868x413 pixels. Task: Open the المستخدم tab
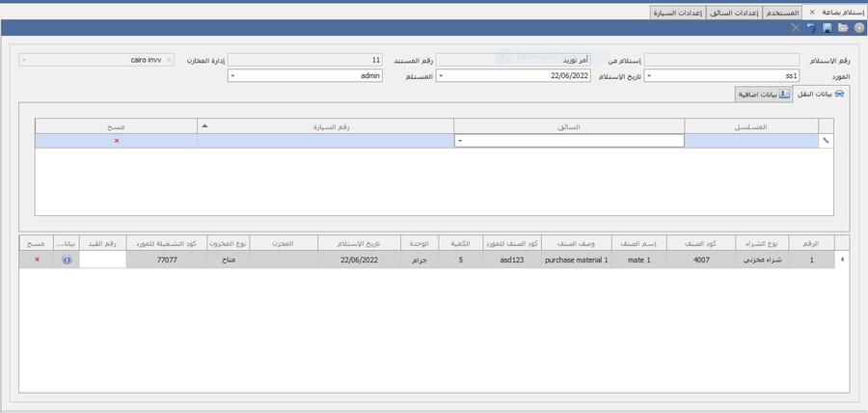click(x=782, y=12)
